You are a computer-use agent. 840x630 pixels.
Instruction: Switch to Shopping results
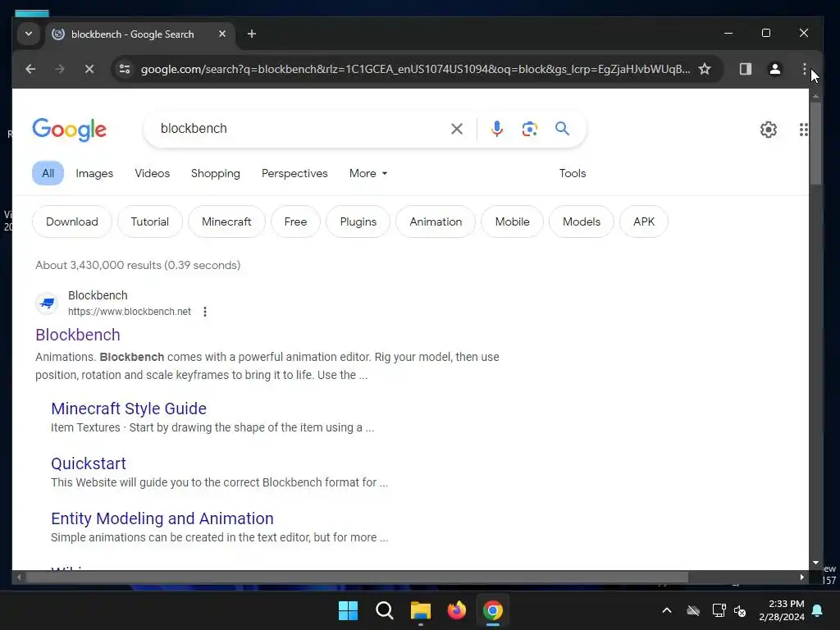click(216, 173)
